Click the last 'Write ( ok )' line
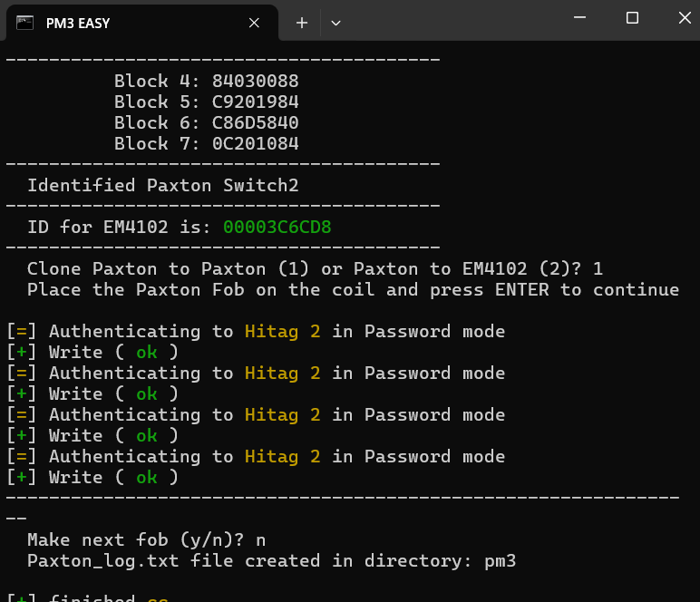Image resolution: width=700 pixels, height=602 pixels. pyautogui.click(x=92, y=478)
